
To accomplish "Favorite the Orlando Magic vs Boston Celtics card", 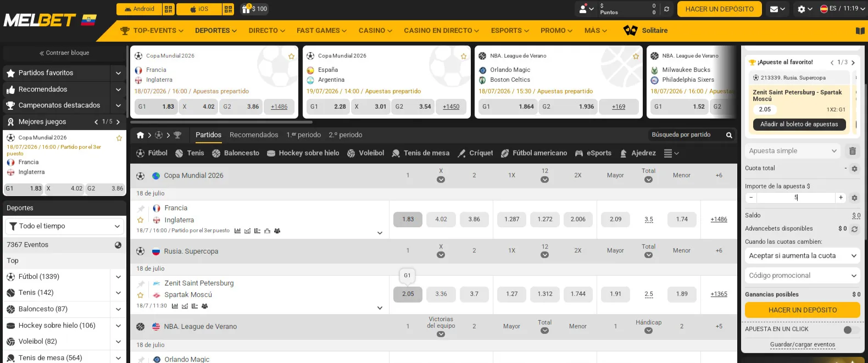I will coord(636,56).
